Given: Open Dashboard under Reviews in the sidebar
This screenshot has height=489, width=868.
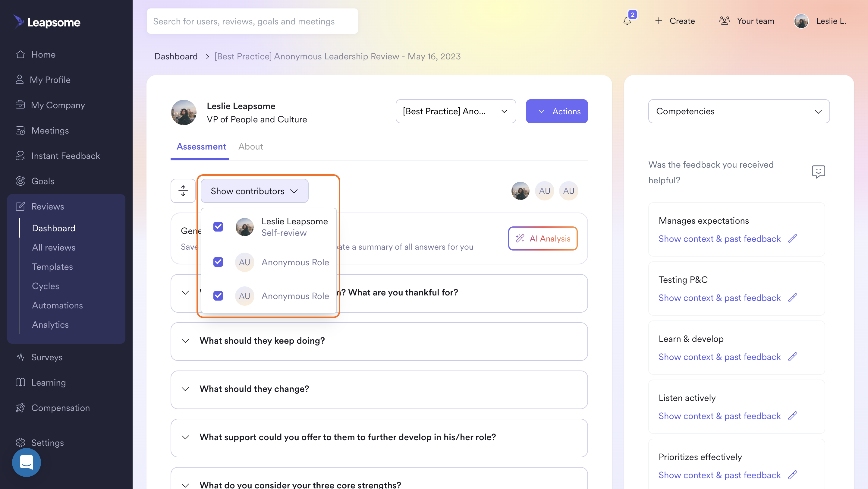Looking at the screenshot, I should click(54, 228).
